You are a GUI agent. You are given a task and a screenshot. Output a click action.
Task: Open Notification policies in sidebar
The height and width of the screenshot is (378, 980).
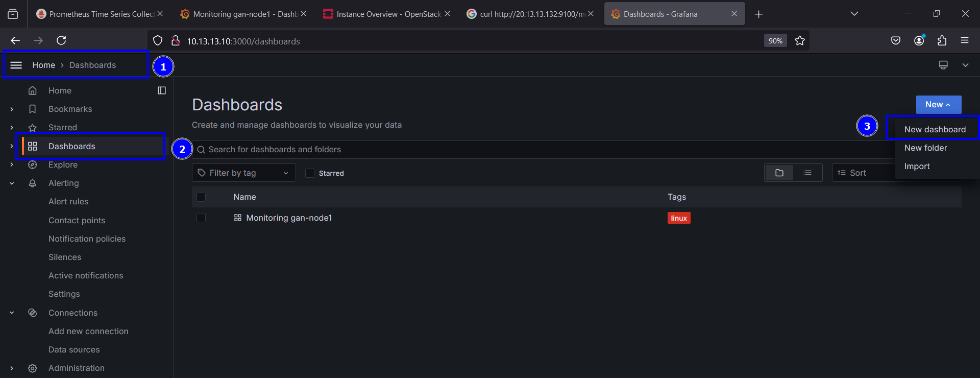tap(87, 239)
